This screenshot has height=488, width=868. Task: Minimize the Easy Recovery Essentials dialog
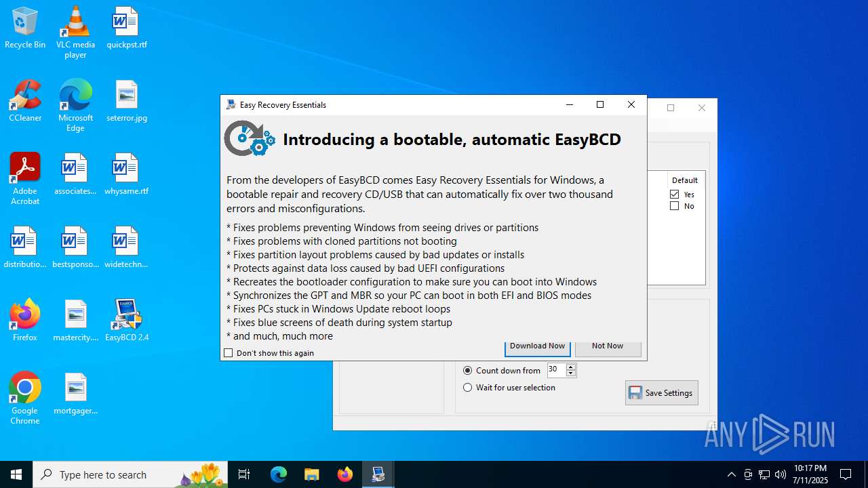point(570,104)
